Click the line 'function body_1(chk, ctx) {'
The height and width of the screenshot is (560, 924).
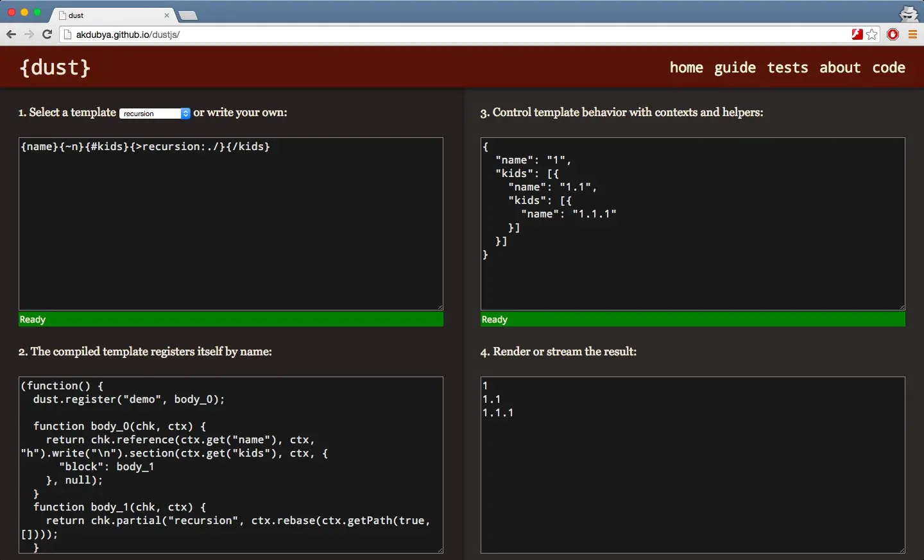pos(119,507)
